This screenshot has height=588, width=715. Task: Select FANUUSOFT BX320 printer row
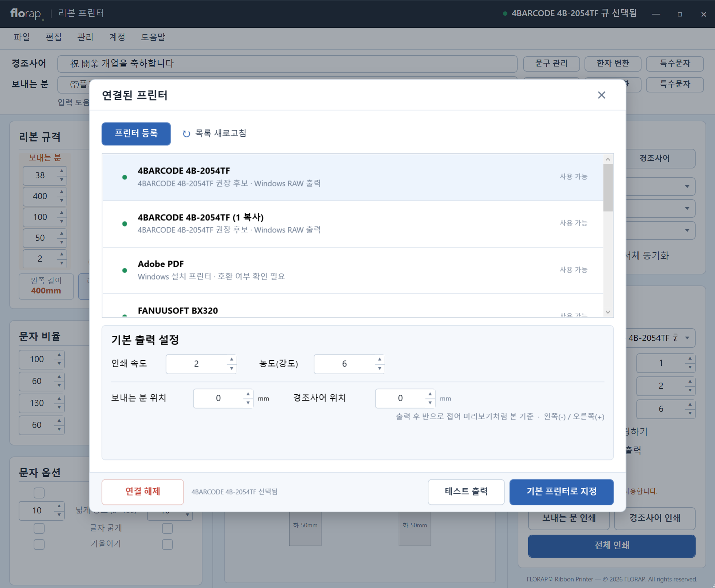click(352, 306)
